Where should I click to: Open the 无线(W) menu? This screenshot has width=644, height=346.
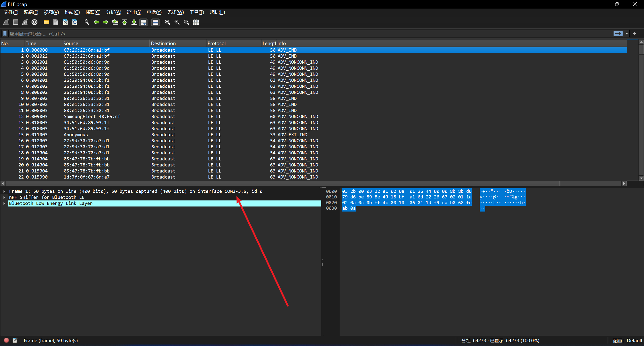point(175,12)
